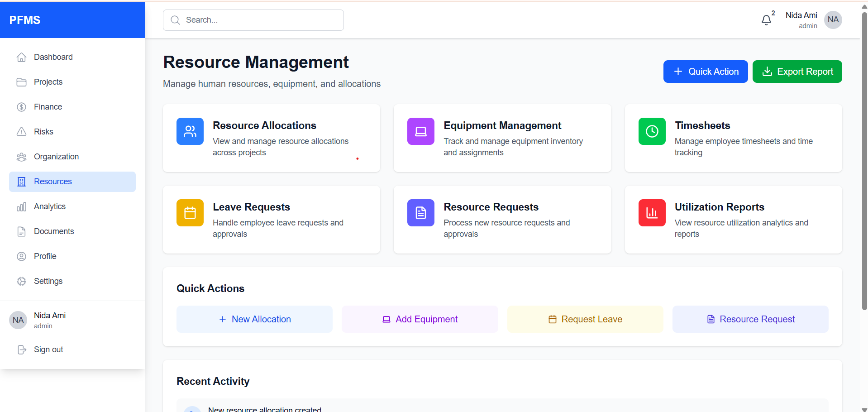Select the Leave Requests calendar icon

[x=190, y=212]
